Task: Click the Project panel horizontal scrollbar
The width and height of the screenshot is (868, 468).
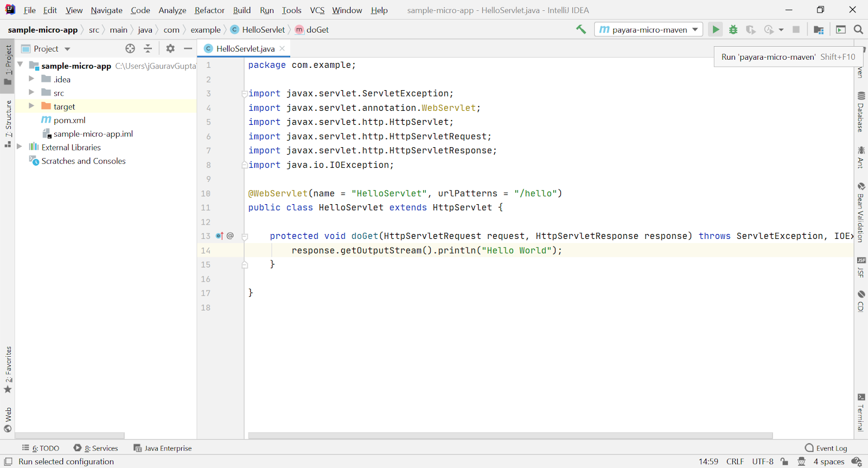Action: pos(69,435)
